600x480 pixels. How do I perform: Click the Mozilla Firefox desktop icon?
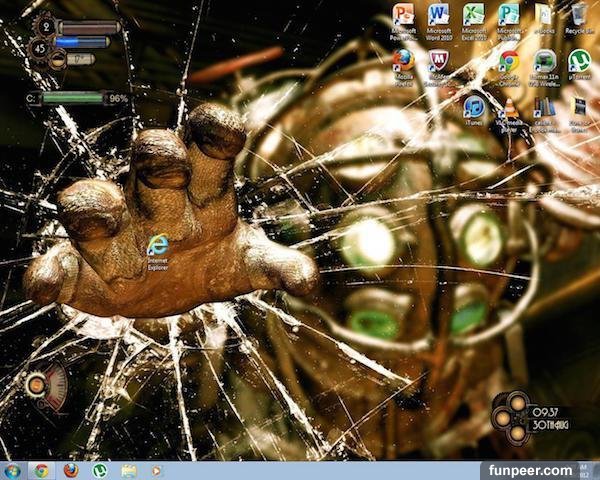tap(404, 62)
